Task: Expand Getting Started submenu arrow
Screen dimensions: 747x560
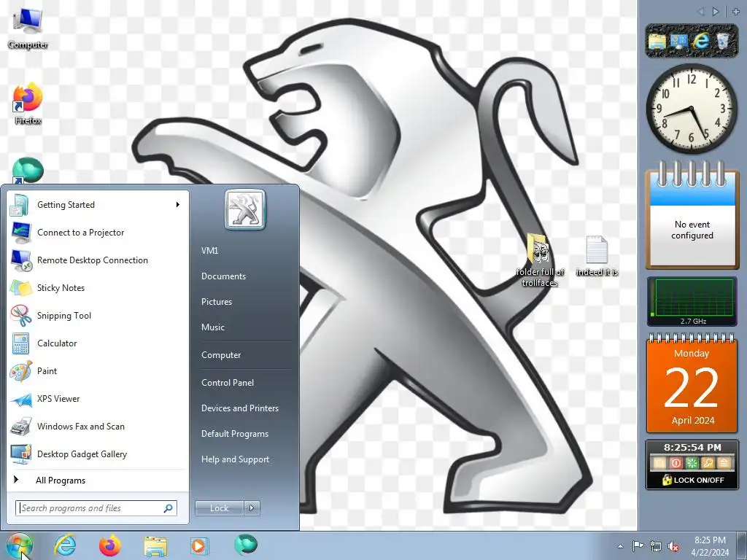Action: 178,205
